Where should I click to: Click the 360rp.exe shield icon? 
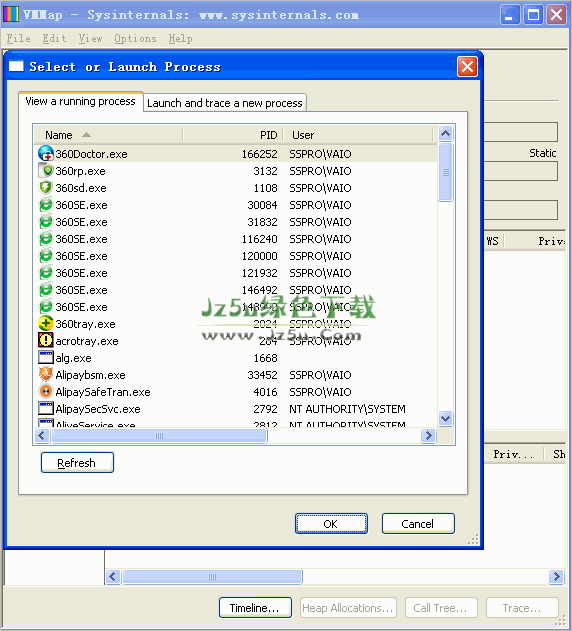(46, 171)
